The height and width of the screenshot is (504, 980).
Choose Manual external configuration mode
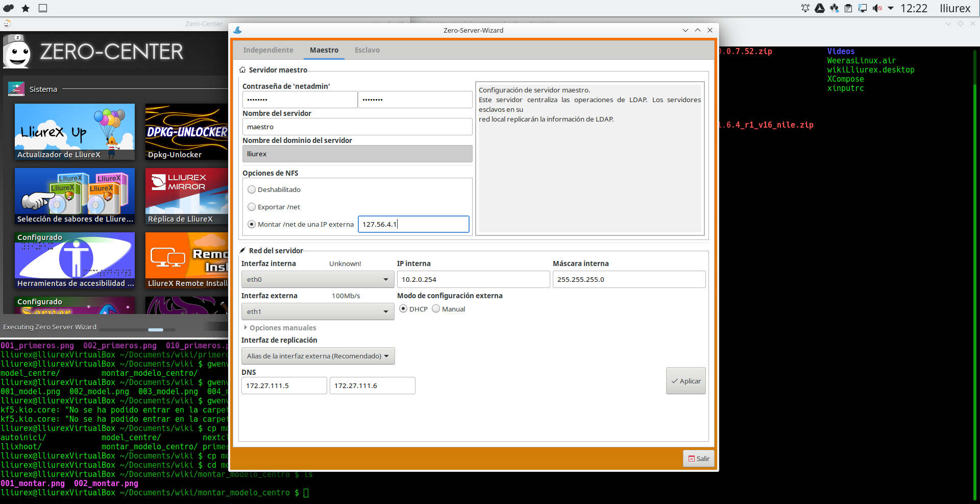[436, 309]
